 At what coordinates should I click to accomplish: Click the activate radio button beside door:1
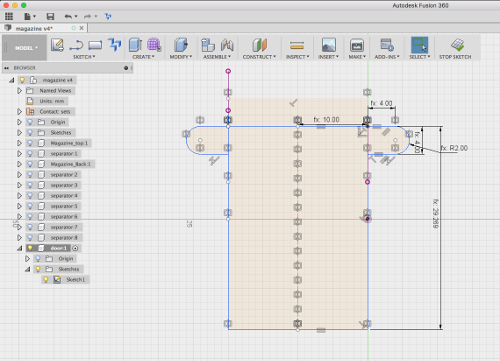[75, 248]
